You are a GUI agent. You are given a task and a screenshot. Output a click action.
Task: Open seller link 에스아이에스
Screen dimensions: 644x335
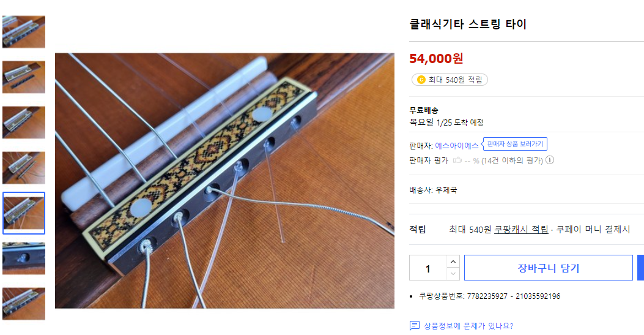456,146
